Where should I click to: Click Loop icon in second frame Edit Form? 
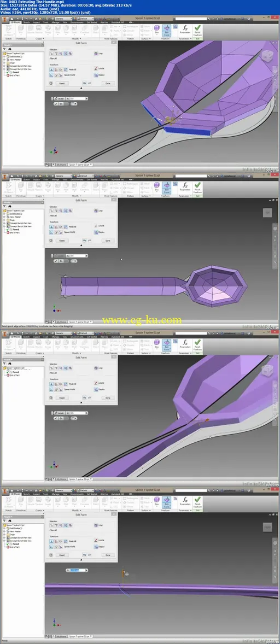96,210
